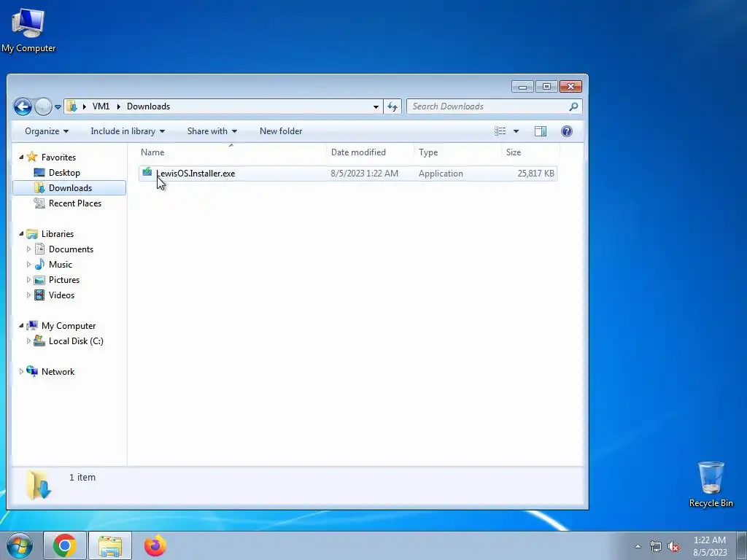Open recent pages dropdown beside navigation arrows
747x560 pixels.
(58, 106)
